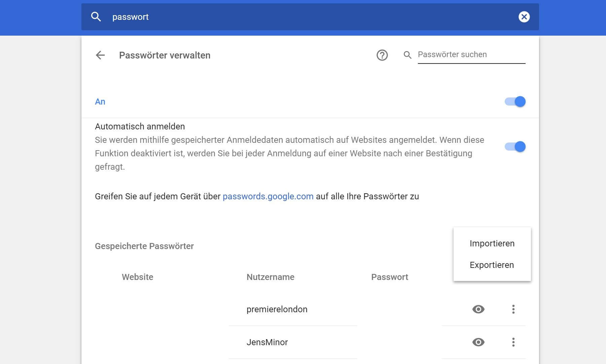Select Importieren from the popup menu
Screen dimensions: 606x364
coord(492,243)
